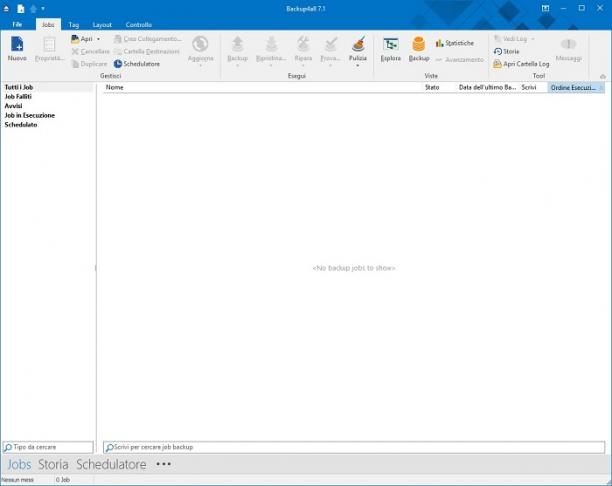Click the job backup search field
The image size is (612, 486).
(354, 447)
